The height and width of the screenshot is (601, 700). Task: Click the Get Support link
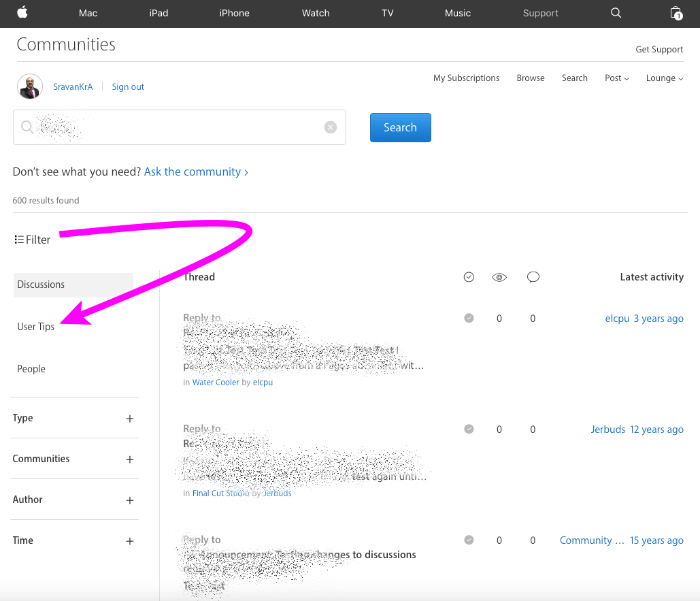point(659,50)
